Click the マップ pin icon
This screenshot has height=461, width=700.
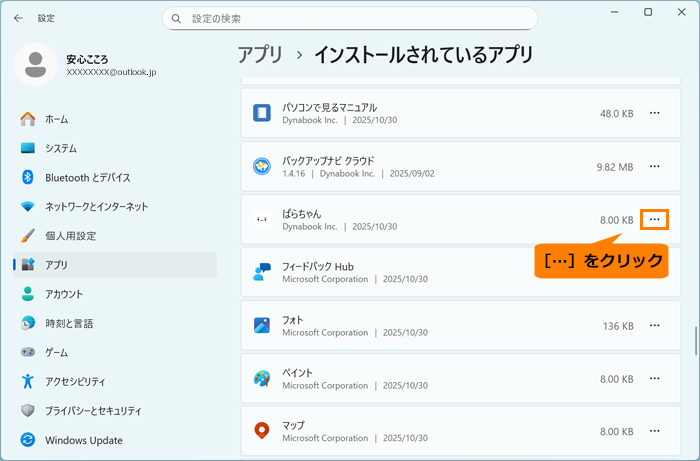[x=262, y=431]
